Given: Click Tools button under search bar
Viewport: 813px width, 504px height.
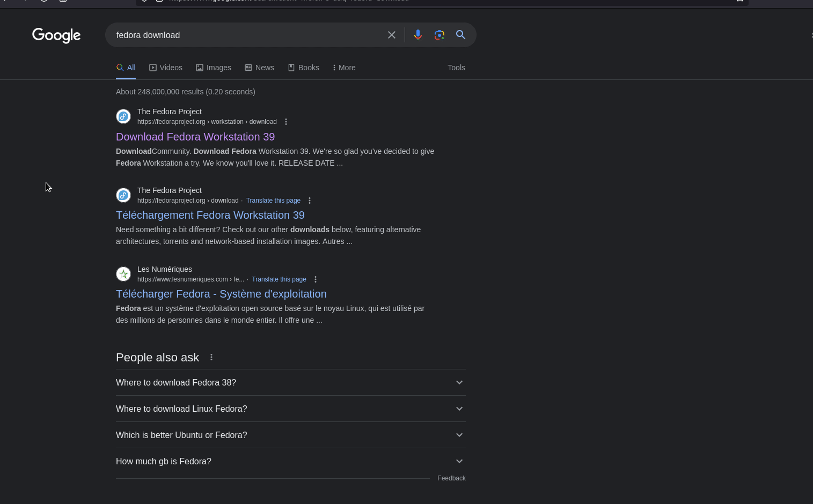Looking at the screenshot, I should 456,68.
